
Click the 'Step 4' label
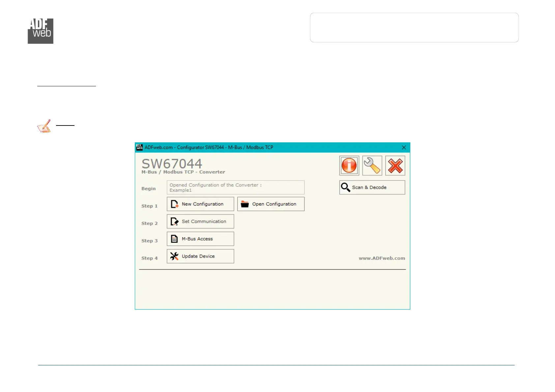tap(150, 258)
